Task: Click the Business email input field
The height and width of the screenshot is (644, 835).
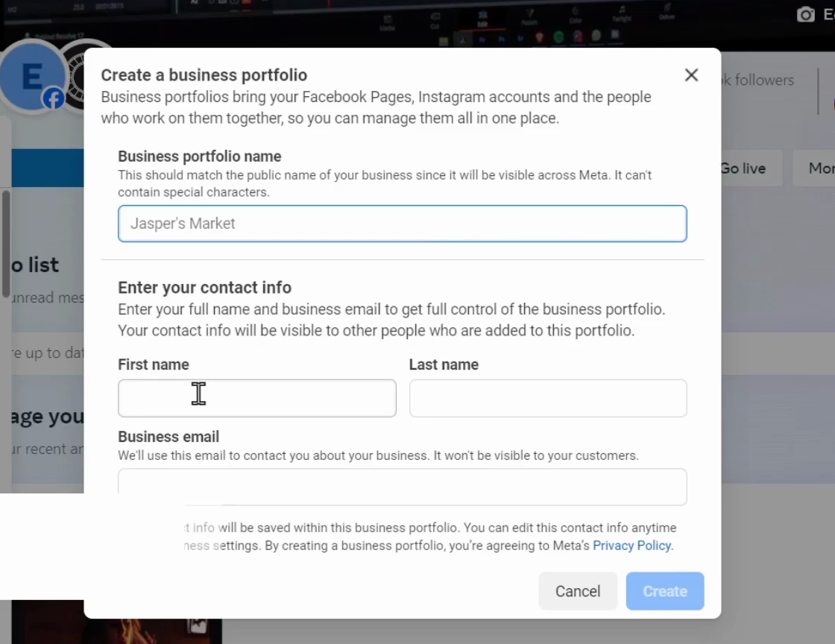Action: point(402,487)
